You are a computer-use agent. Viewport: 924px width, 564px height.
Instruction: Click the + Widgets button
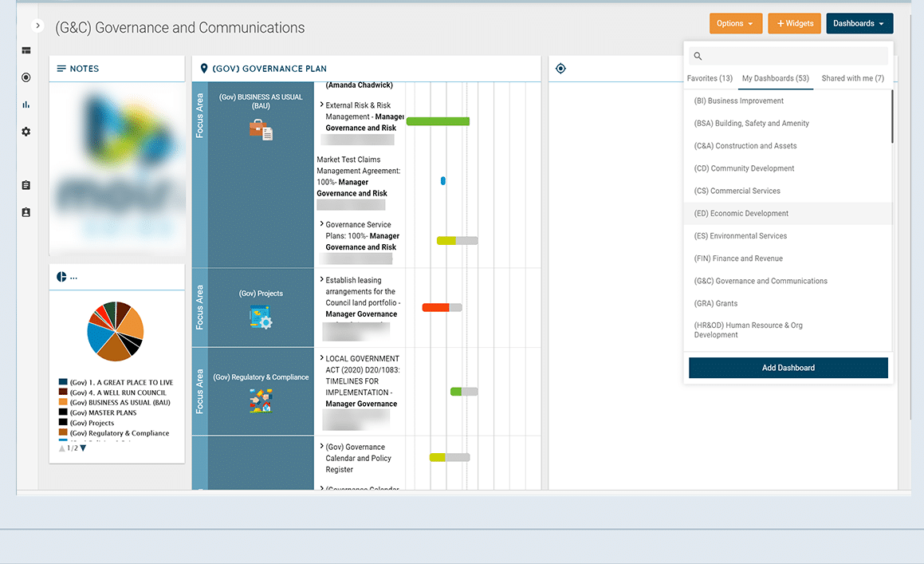794,23
